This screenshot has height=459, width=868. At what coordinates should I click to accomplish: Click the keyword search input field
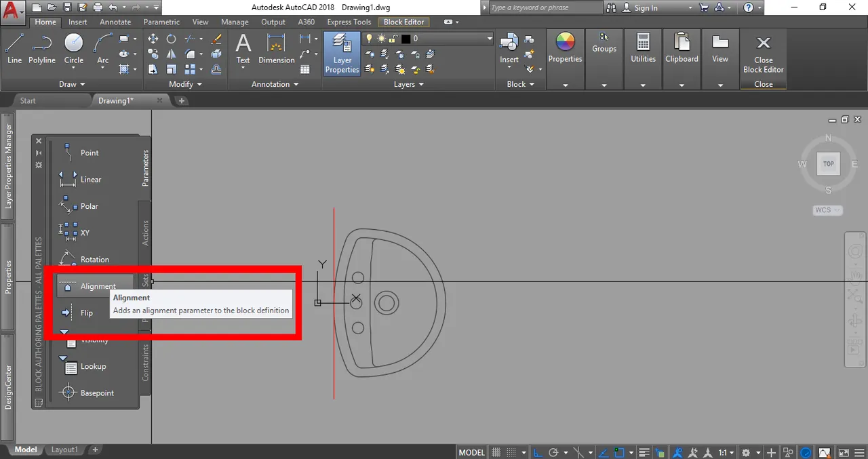pyautogui.click(x=545, y=7)
